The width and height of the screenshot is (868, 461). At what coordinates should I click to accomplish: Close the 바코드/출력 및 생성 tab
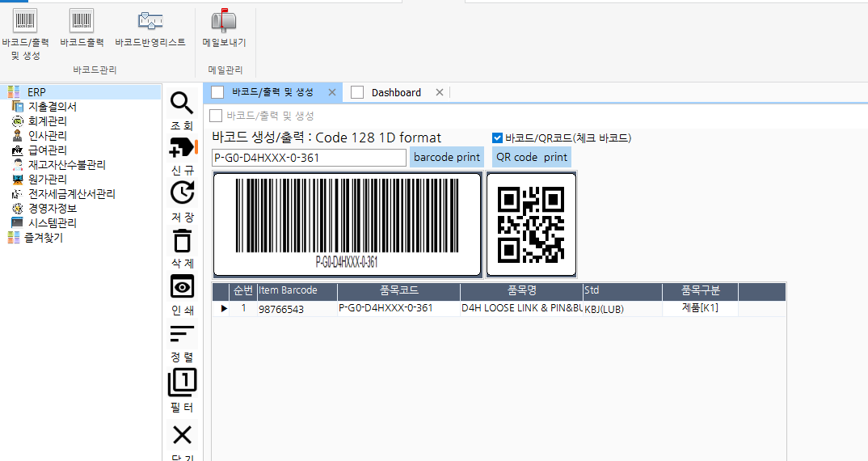[332, 92]
